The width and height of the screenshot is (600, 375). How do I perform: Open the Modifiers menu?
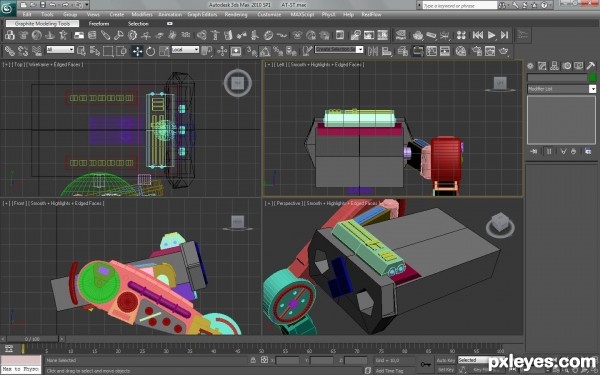[142, 15]
